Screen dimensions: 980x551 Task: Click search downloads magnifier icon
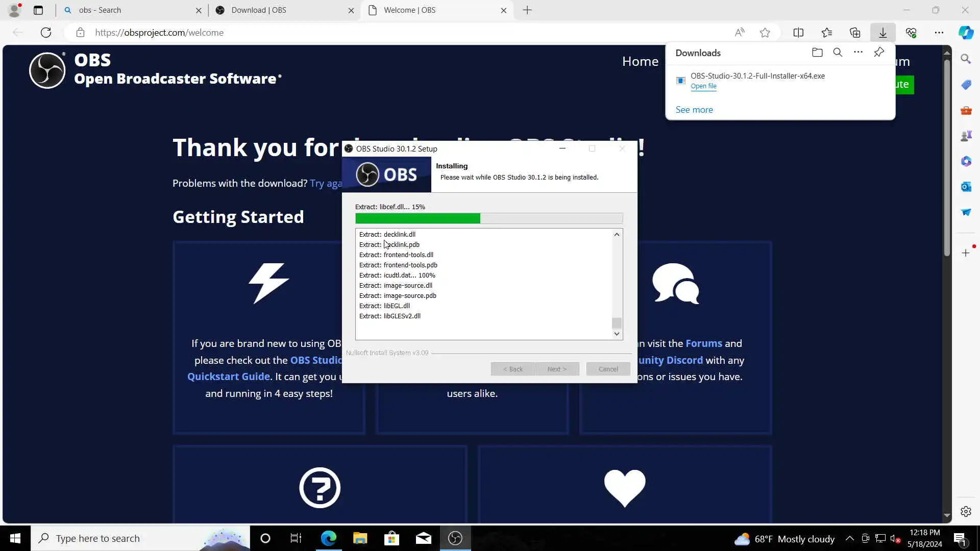[838, 53]
